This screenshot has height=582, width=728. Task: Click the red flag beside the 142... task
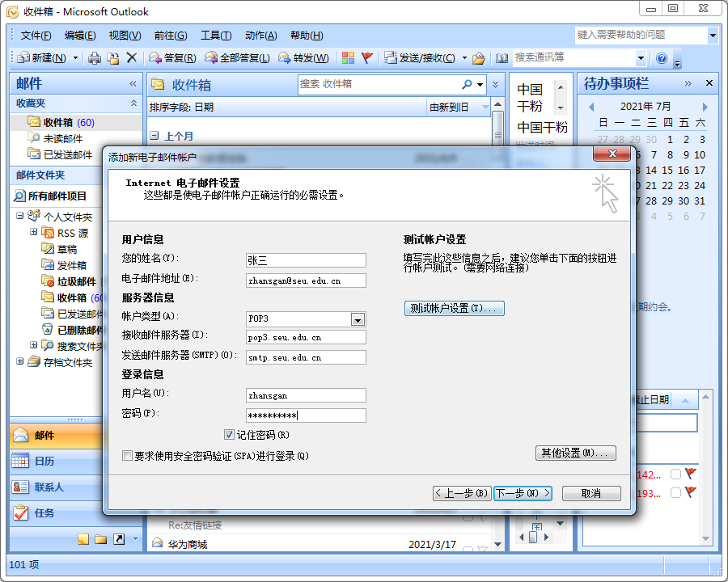click(691, 474)
